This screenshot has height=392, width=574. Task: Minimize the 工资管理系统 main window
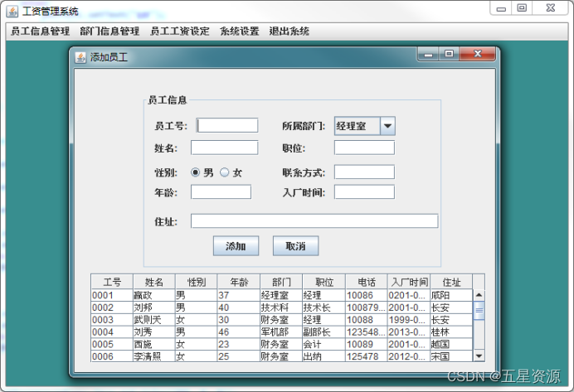(x=501, y=8)
